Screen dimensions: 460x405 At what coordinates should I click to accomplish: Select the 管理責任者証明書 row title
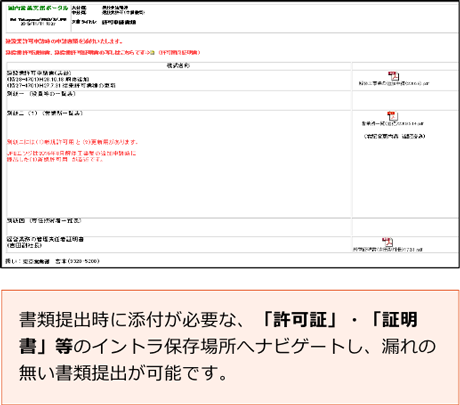pos(45,239)
